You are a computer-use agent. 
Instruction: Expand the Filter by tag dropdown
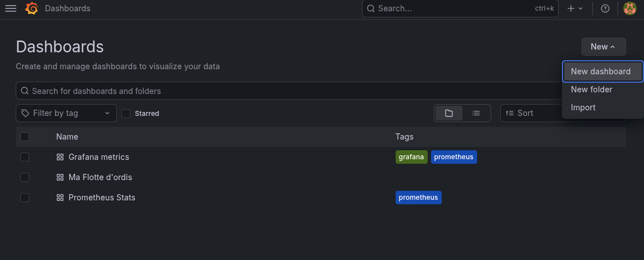tap(66, 113)
